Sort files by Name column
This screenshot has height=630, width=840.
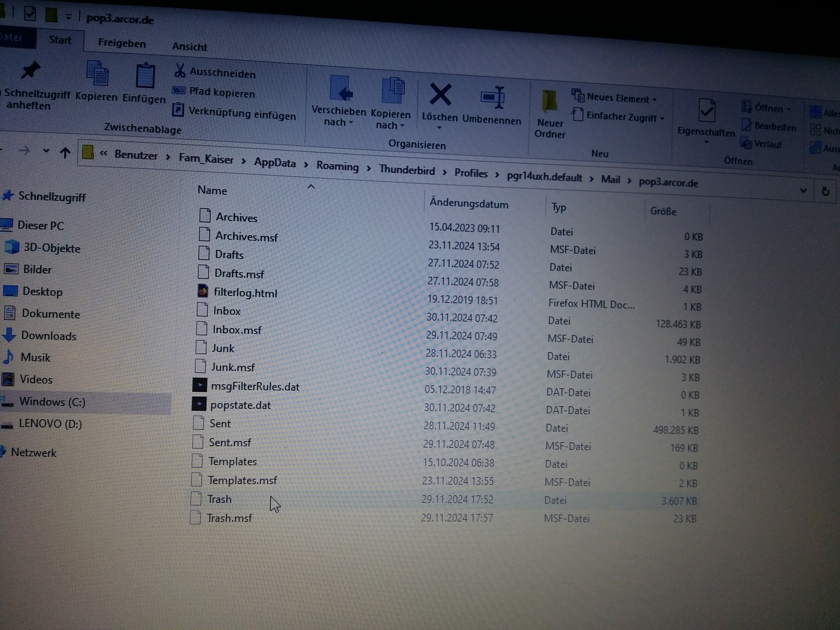pos(212,190)
